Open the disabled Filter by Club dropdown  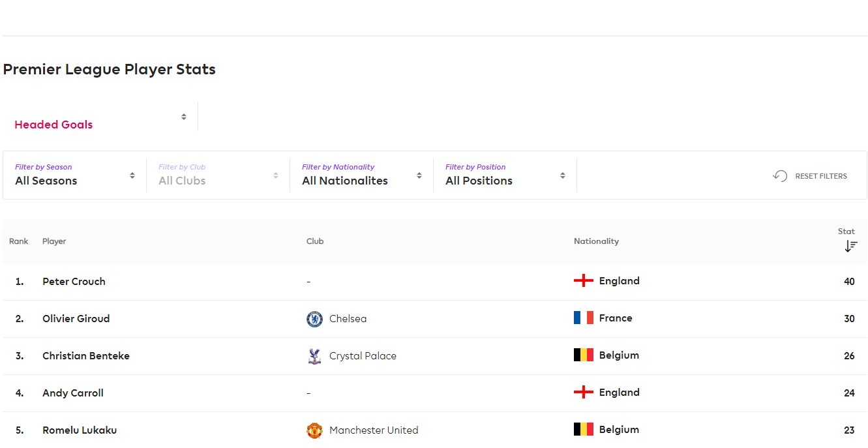point(218,175)
